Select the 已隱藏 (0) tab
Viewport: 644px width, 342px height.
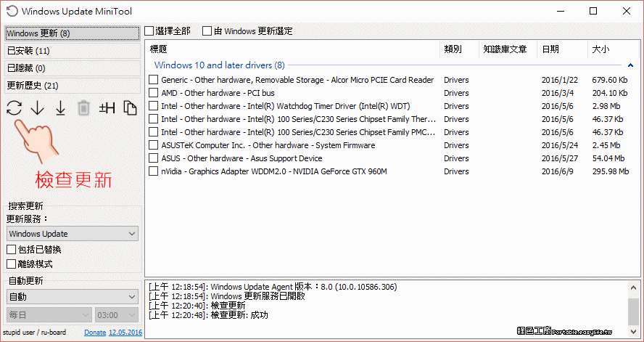point(71,68)
